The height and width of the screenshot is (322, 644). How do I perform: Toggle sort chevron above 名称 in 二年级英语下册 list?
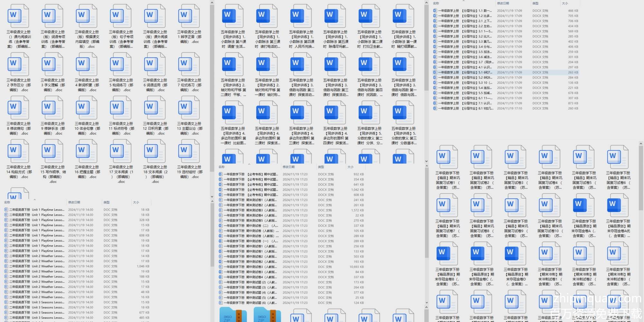(x=34, y=200)
